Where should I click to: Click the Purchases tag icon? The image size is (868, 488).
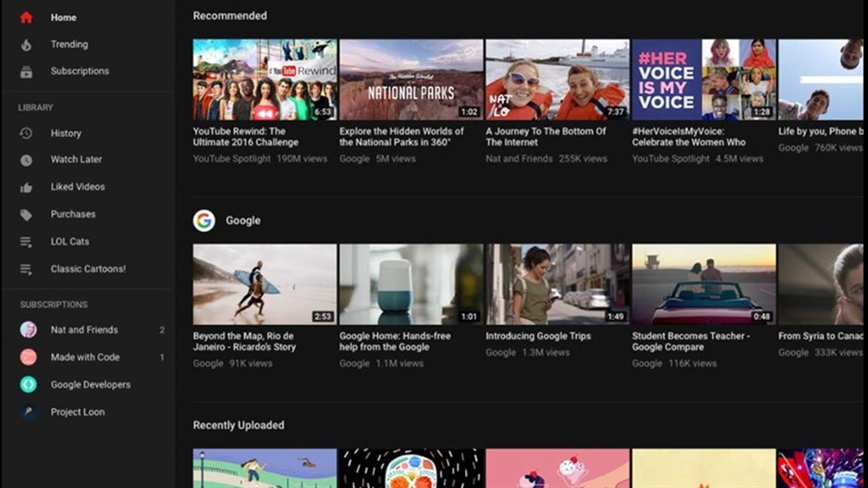[26, 215]
